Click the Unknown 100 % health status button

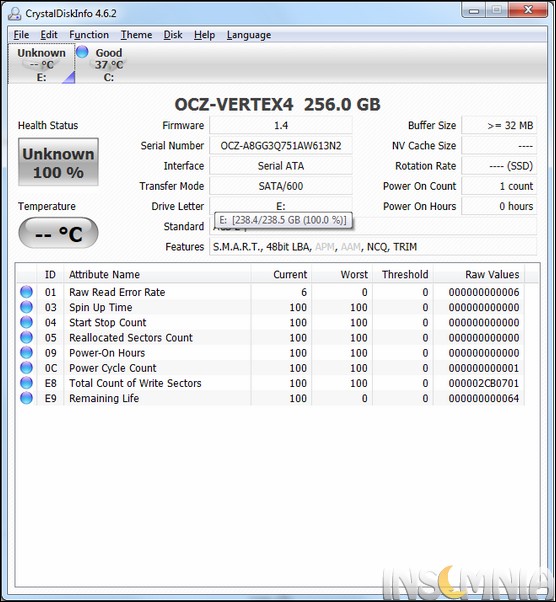click(58, 162)
